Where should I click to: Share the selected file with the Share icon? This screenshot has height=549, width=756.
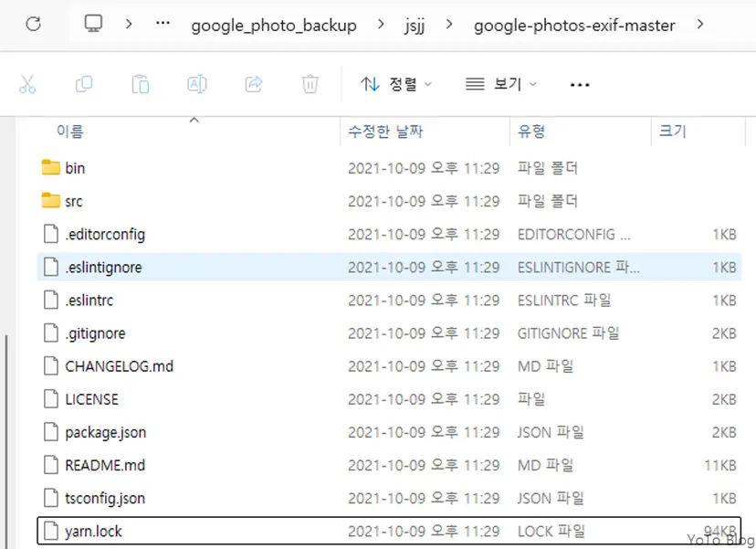(x=253, y=83)
